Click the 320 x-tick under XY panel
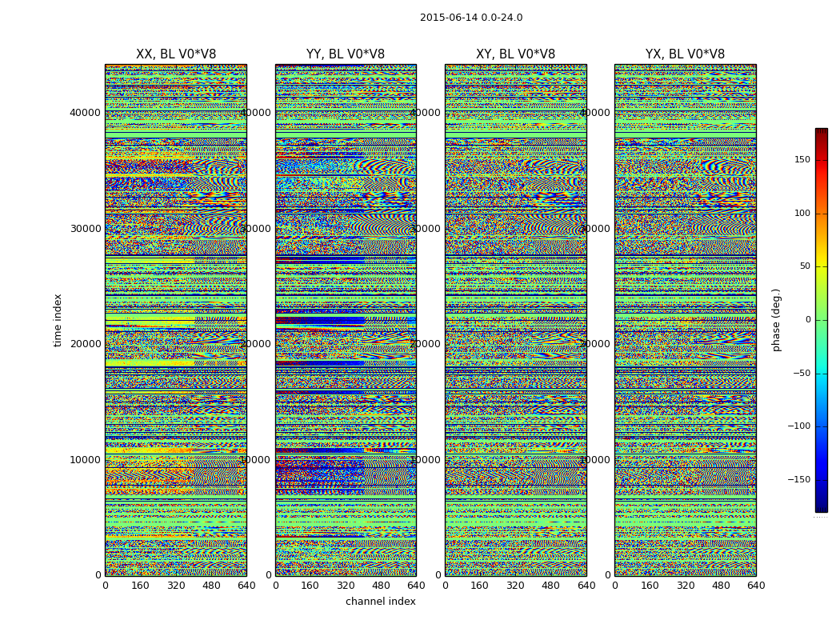Screen dimensions: 840x640 point(515,586)
